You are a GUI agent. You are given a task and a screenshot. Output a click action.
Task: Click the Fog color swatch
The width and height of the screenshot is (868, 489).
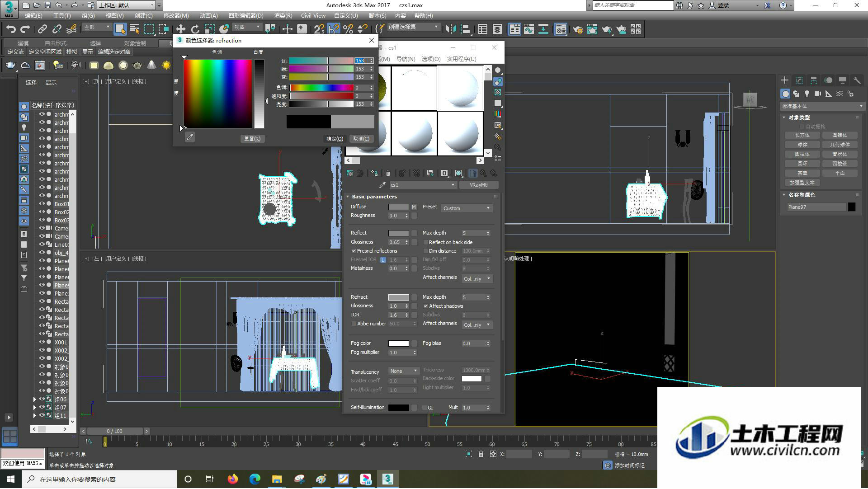coord(398,343)
